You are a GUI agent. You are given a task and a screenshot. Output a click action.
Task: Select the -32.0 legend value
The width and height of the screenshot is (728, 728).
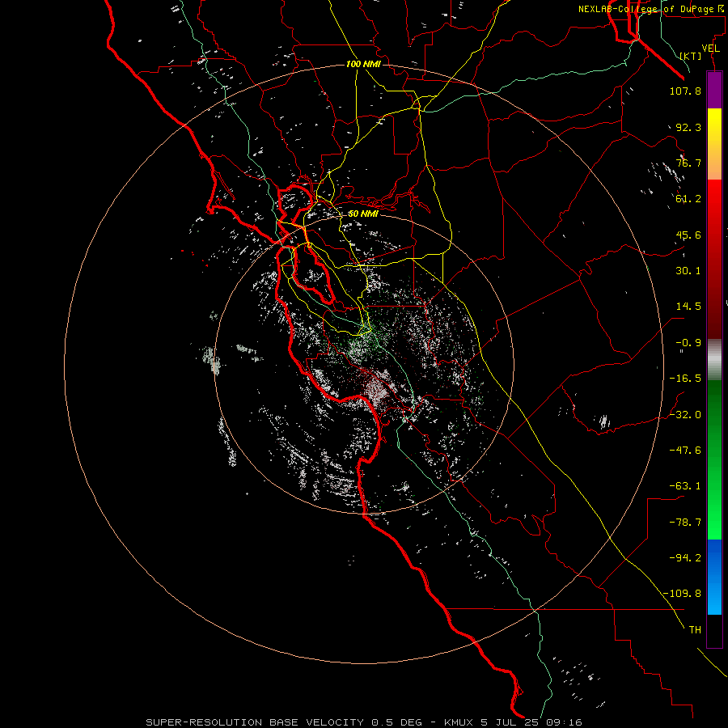[685, 415]
